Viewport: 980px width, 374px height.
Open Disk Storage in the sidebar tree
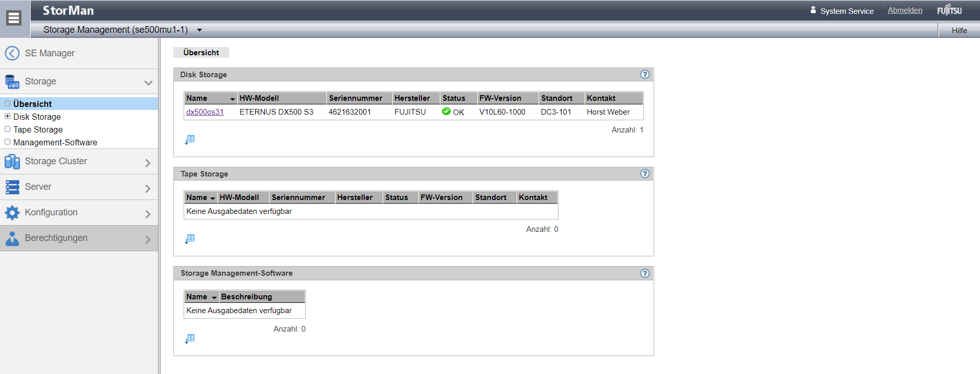37,117
